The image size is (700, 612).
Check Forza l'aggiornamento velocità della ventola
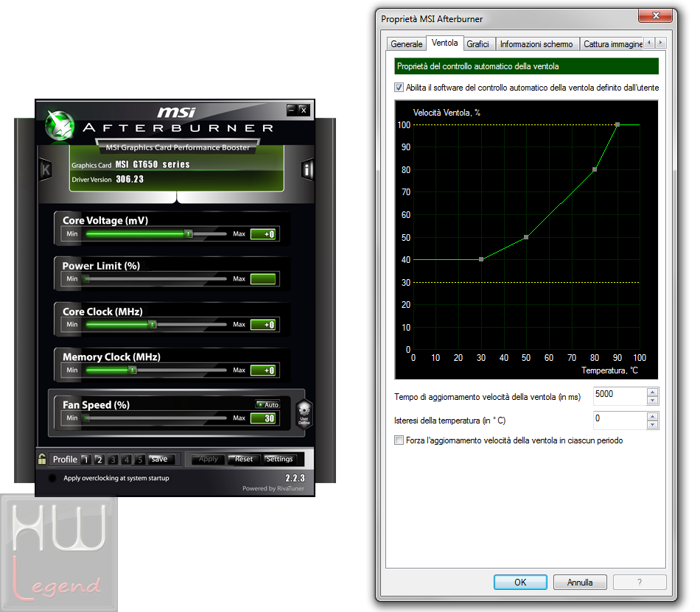tap(399, 440)
